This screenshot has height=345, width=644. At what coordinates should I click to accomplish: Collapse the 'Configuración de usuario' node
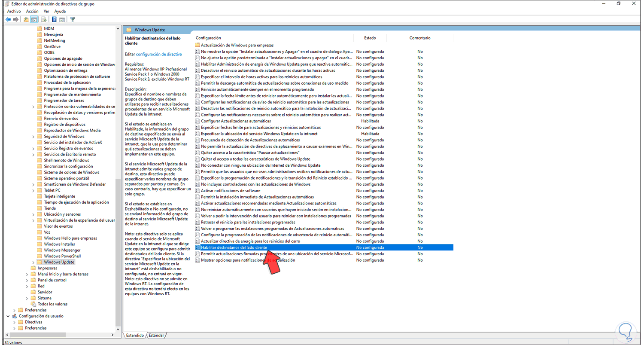pyautogui.click(x=8, y=316)
